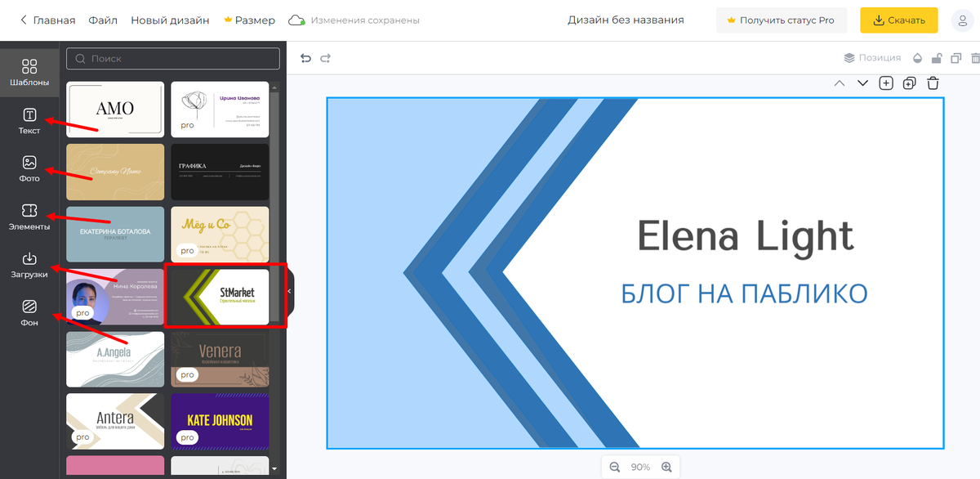This screenshot has height=479, width=980.
Task: Select the Company Name beige template
Action: point(115,172)
